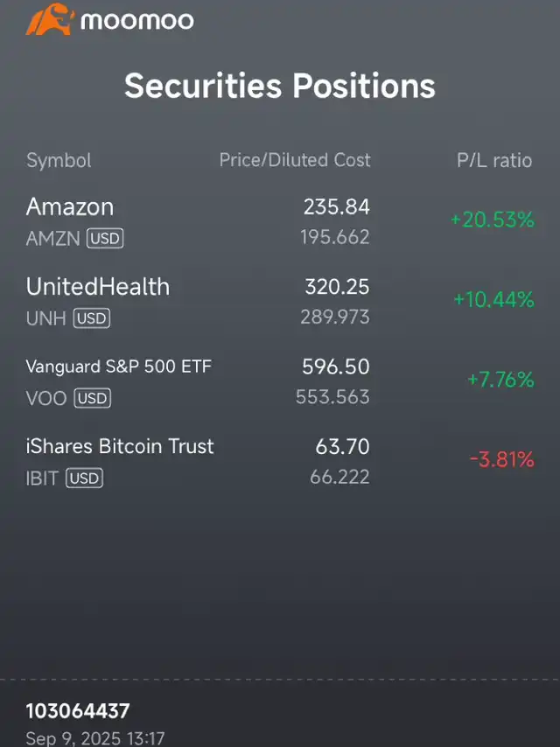This screenshot has width=560, height=747.
Task: Sort by the P/L ratio header
Action: click(494, 160)
